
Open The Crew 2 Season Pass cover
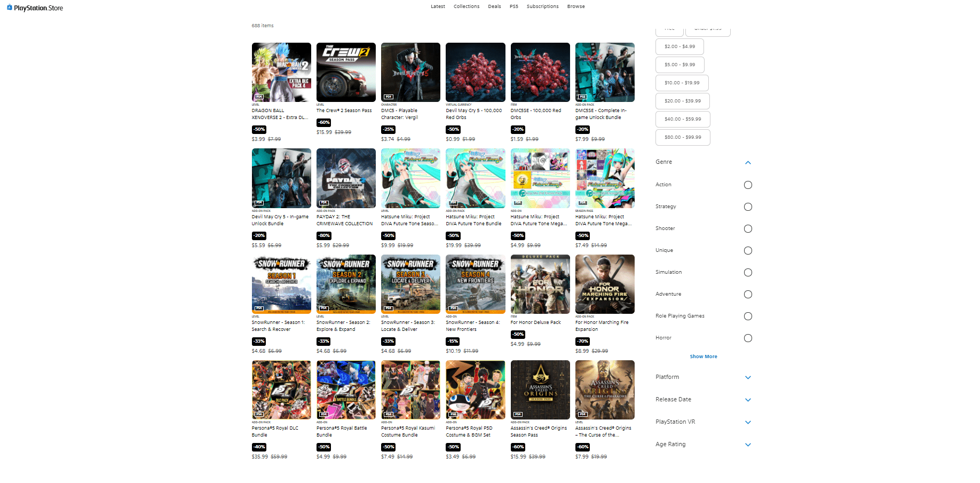346,72
